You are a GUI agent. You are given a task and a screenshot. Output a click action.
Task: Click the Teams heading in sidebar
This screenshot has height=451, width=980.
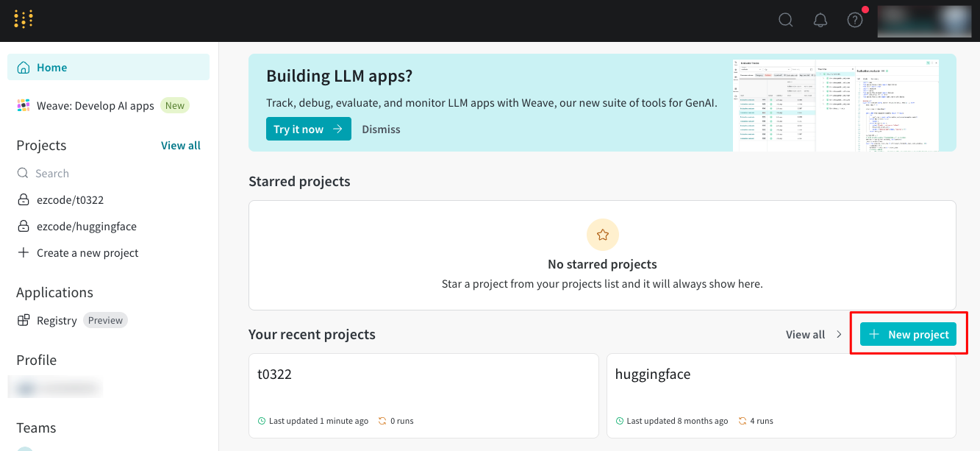tap(36, 427)
